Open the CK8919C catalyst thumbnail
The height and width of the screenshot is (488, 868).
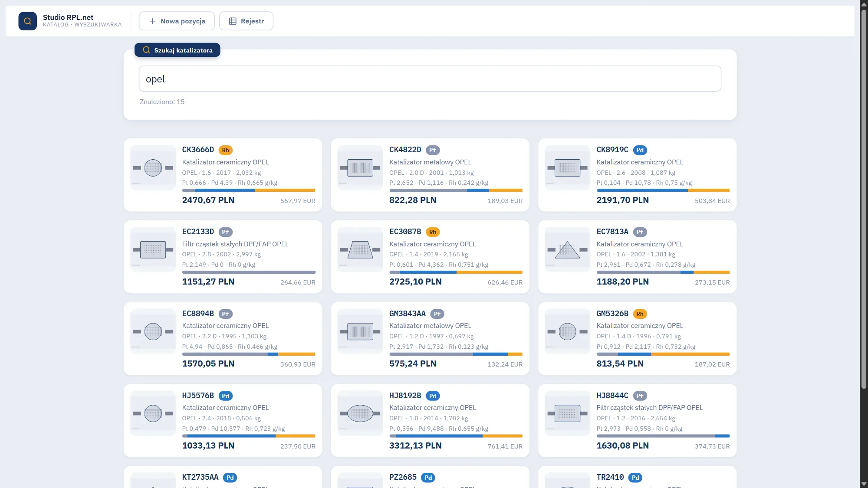point(567,167)
